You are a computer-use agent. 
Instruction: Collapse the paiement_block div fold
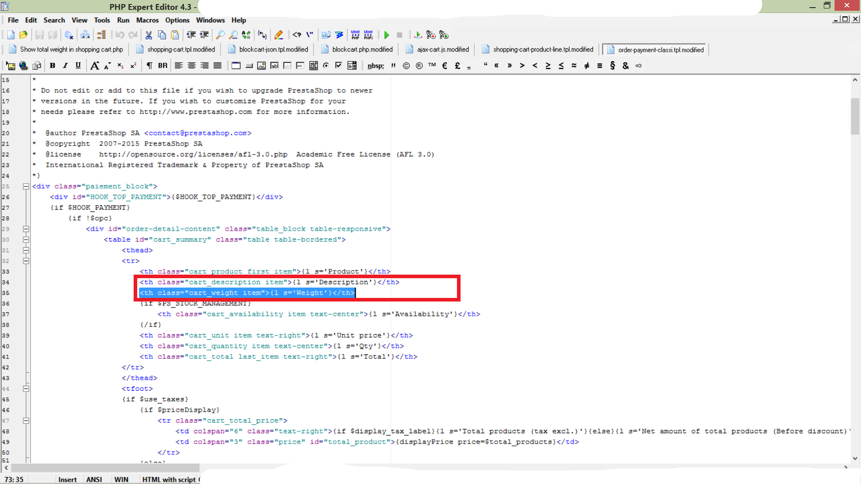pyautogui.click(x=26, y=186)
